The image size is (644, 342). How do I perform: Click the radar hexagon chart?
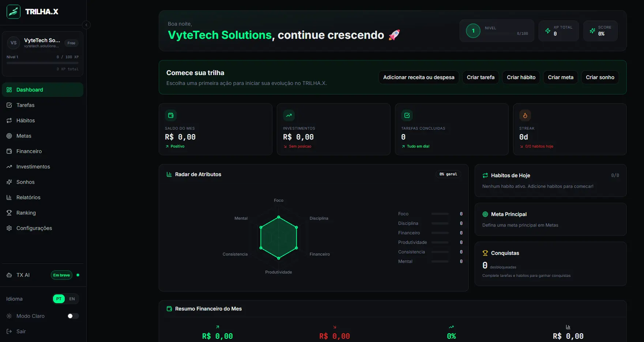click(x=279, y=238)
